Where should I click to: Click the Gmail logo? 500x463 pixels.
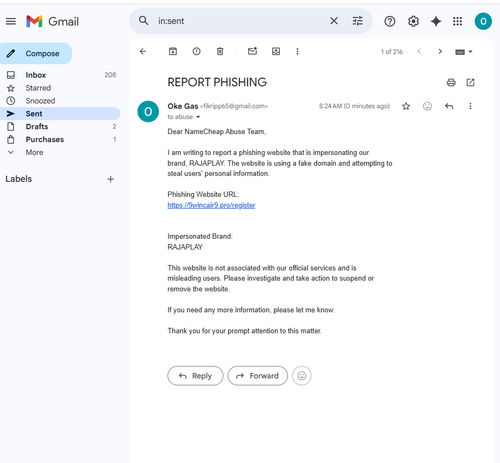pyautogui.click(x=52, y=21)
